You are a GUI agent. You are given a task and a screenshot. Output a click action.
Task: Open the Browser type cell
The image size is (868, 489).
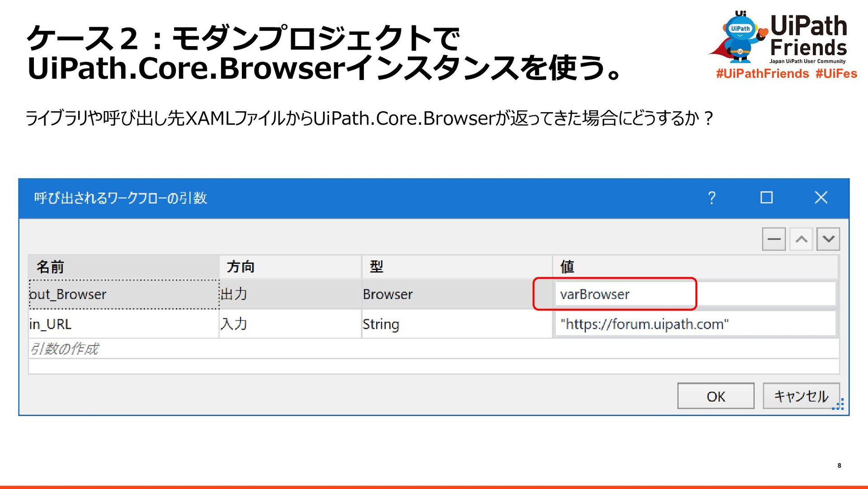coord(457,294)
